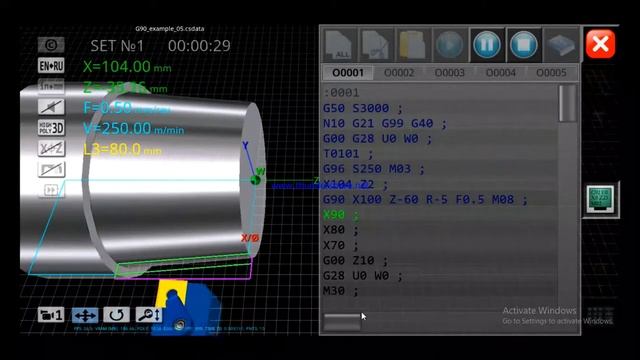
Task: Click the G90_example_05.csdata file name
Action: 170,29
